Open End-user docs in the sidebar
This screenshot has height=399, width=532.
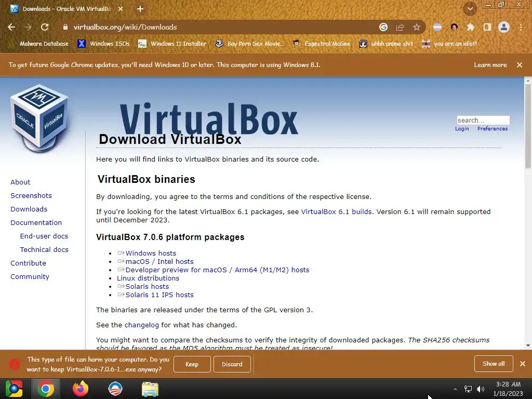[x=44, y=236]
